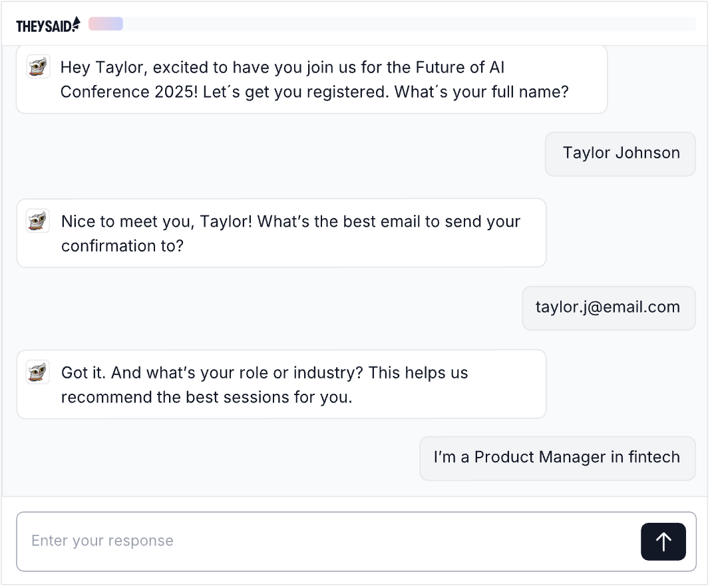Click the "Nice to meet you, Taylor!" text

156,221
